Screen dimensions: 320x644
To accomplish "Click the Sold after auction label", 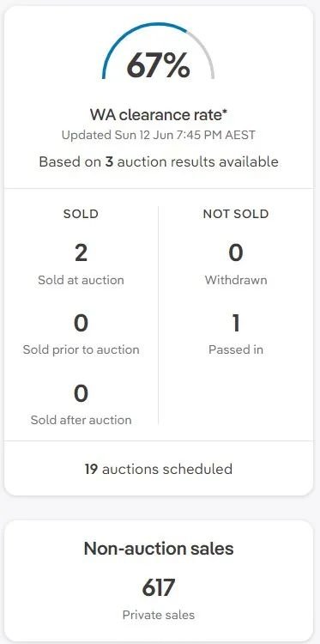I will pyautogui.click(x=81, y=420).
